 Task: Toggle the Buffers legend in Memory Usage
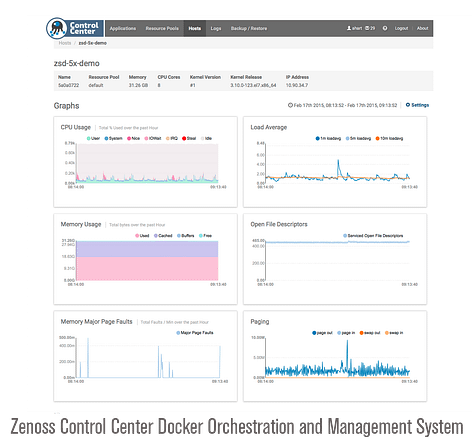click(x=185, y=236)
